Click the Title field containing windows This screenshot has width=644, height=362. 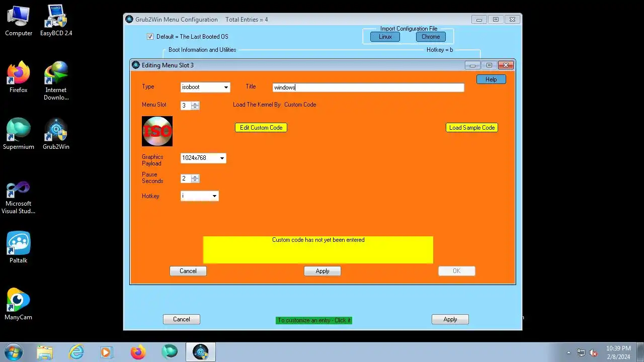click(368, 87)
